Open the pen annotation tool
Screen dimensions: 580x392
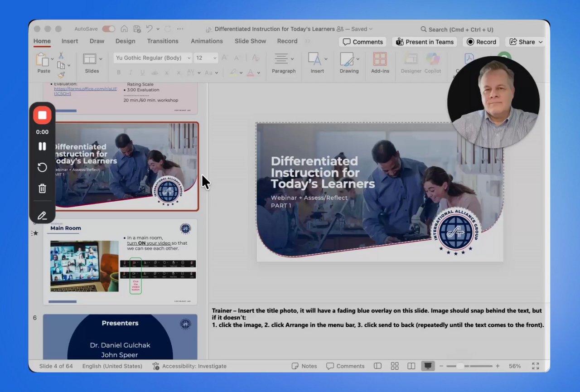[x=42, y=216]
